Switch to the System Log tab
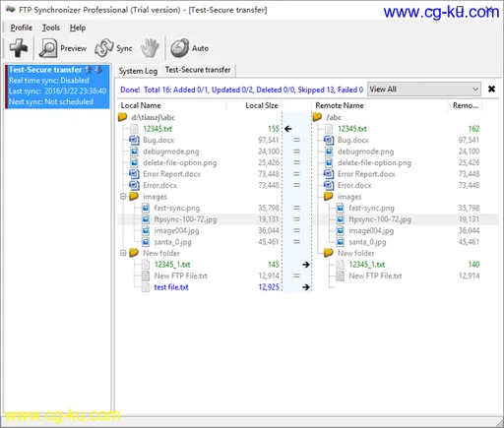The height and width of the screenshot is (428, 504). tap(138, 71)
